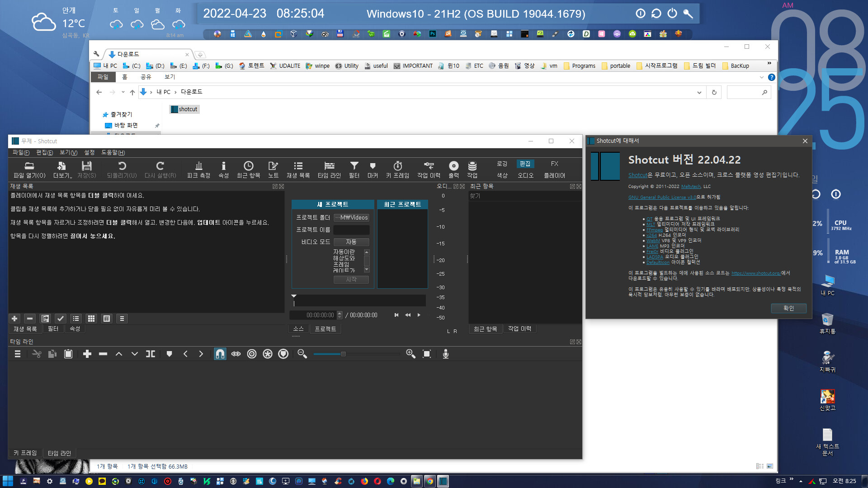Switch to the 프로젝트 tab under player
868x488 pixels.
tap(325, 329)
